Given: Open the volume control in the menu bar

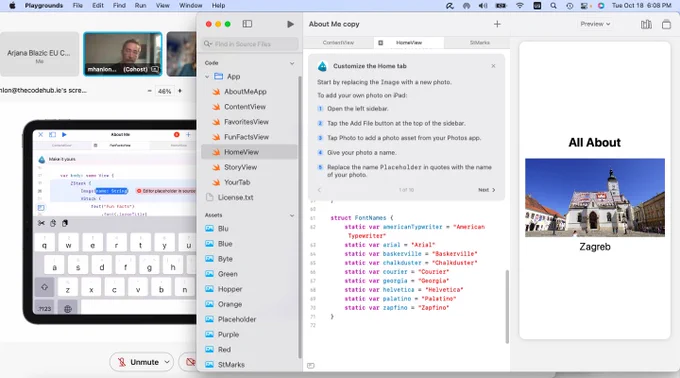Looking at the screenshot, I should pyautogui.click(x=483, y=6).
